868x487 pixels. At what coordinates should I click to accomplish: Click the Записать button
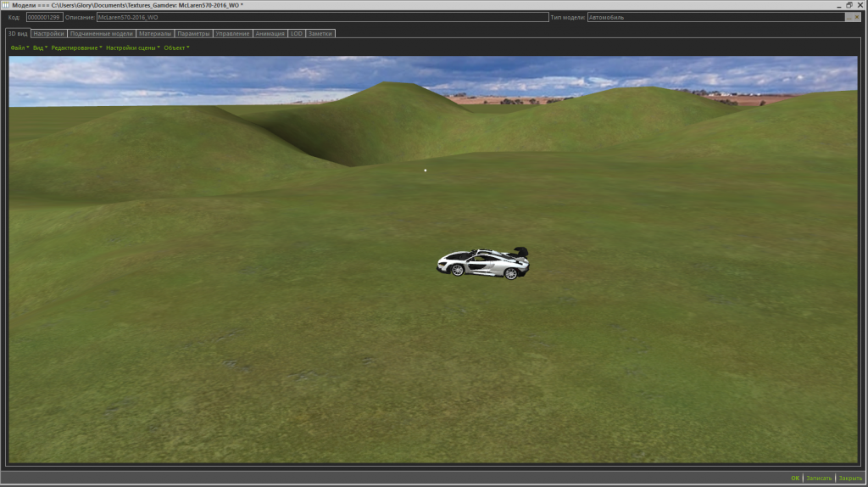coord(819,479)
